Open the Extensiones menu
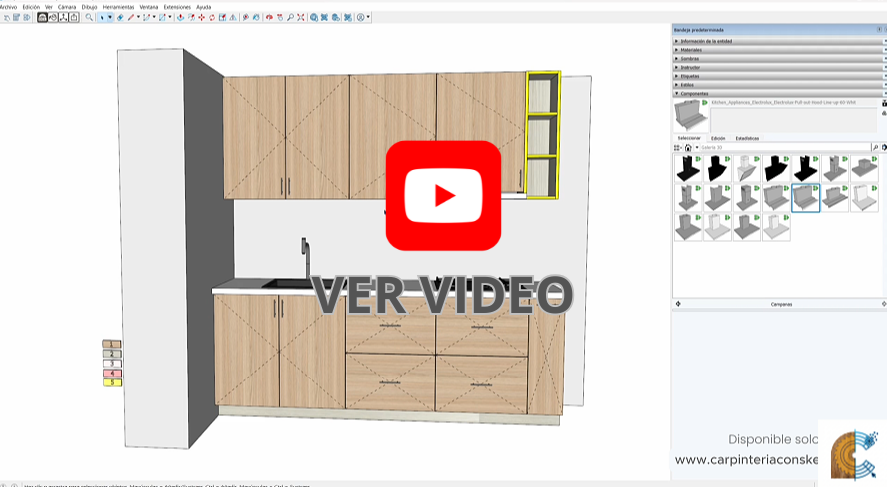This screenshot has width=887, height=487. [x=177, y=7]
